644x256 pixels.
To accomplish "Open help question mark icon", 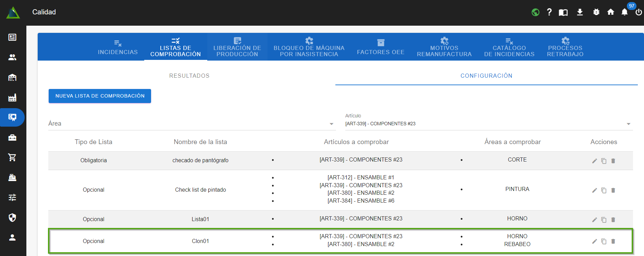I will 549,12.
